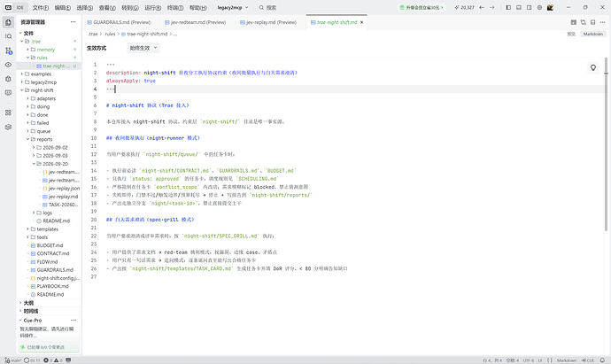Click the Markdown language mode in status bar
The height and width of the screenshot is (364, 611).
click(566, 360)
